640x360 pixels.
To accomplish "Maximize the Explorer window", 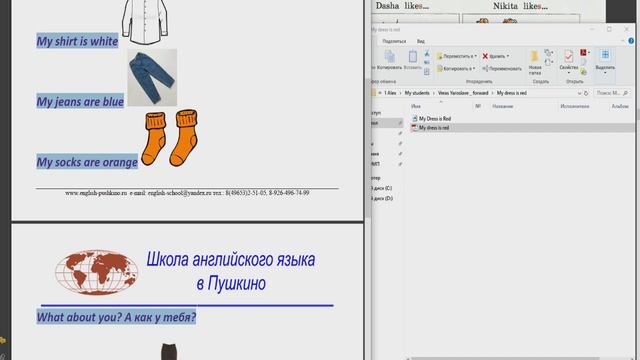I will click(609, 29).
